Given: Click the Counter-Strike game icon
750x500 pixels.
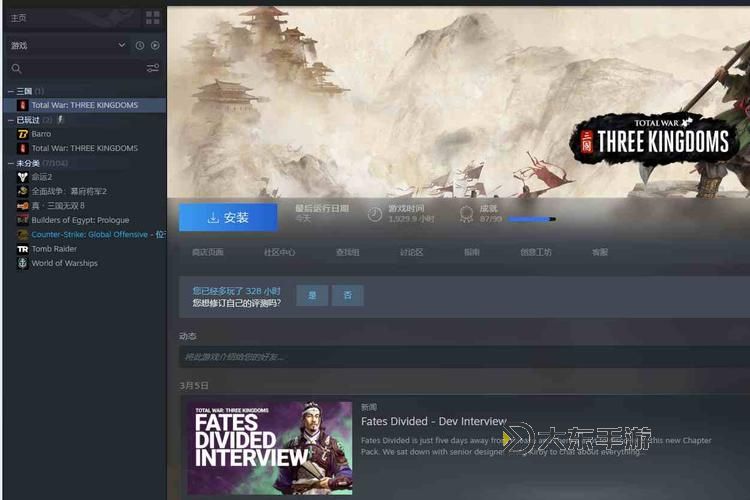Looking at the screenshot, I should click(x=22, y=234).
